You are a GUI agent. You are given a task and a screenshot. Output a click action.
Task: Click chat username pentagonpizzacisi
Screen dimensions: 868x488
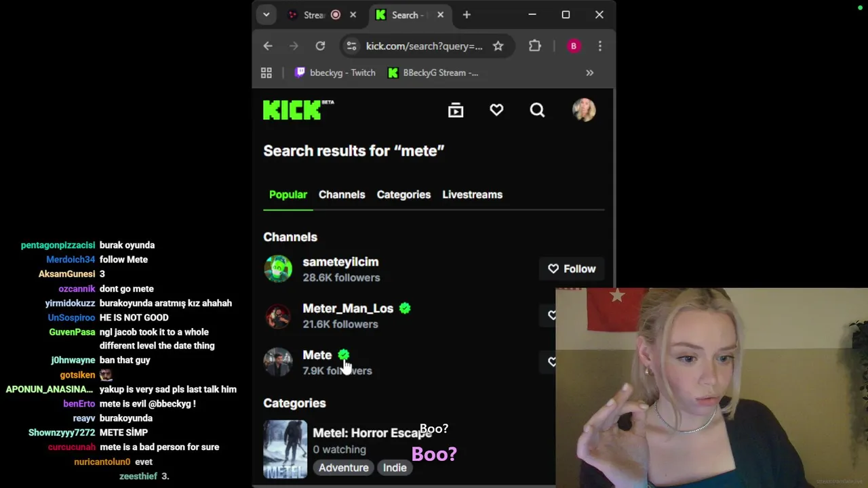coord(58,245)
